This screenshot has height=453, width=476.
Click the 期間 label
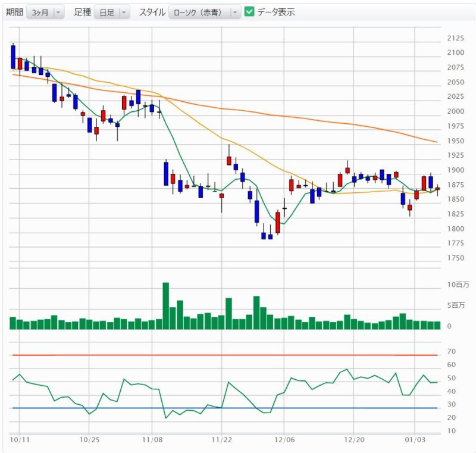click(14, 12)
